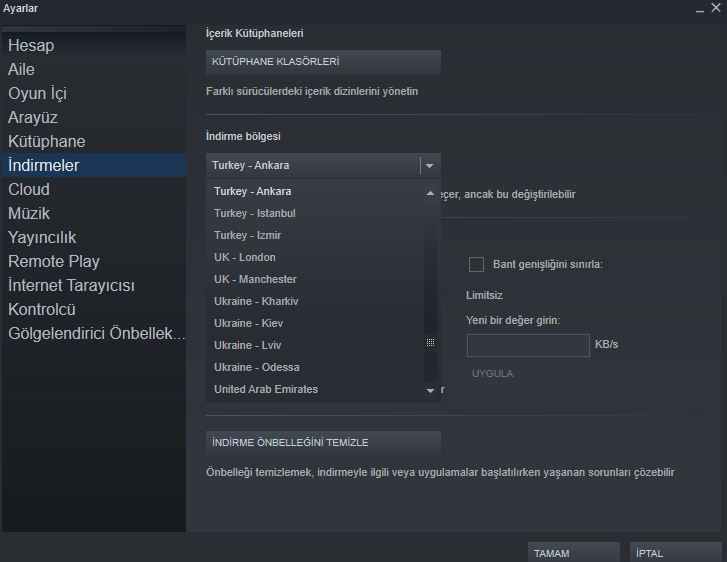Viewport: 727px width, 562px height.
Task: Select United Arab Emirates region
Action: click(315, 390)
